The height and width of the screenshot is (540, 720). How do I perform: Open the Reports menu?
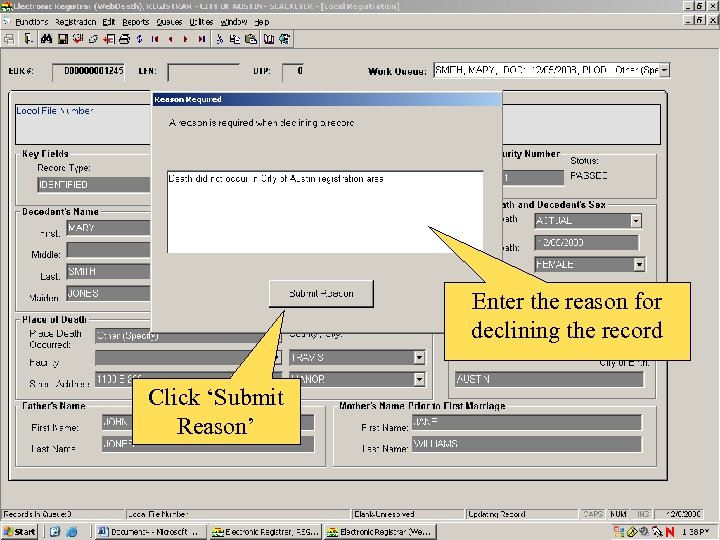135,22
